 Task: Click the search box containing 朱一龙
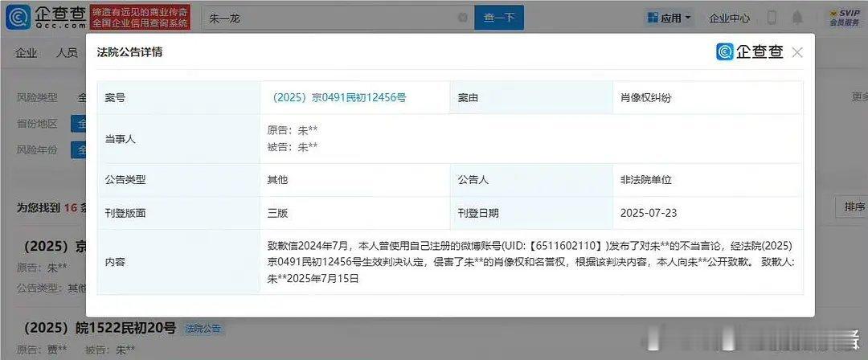(338, 18)
